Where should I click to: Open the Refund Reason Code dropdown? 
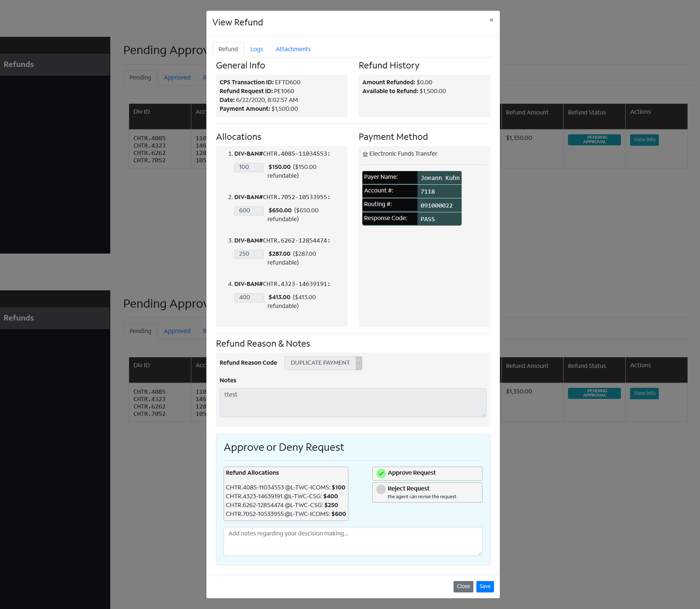(x=323, y=363)
